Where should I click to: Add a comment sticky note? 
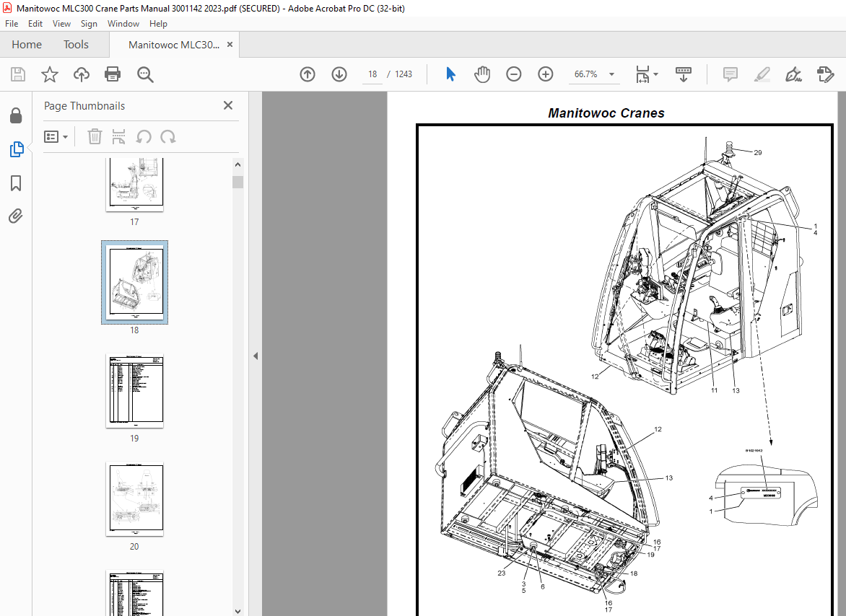tap(730, 74)
